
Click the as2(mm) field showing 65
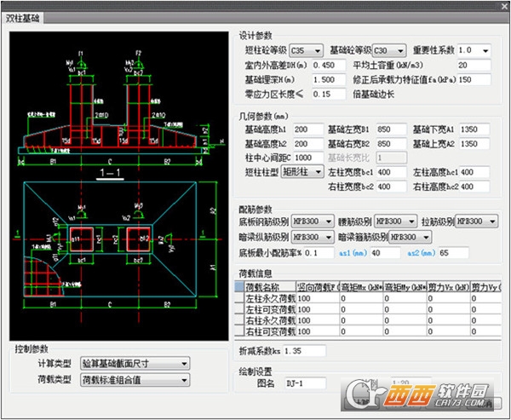(454, 253)
